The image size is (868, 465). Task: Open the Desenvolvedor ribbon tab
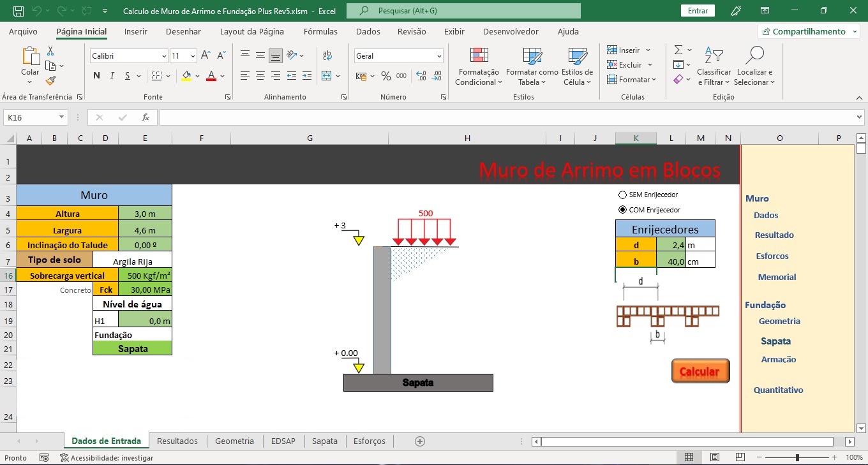(x=511, y=31)
